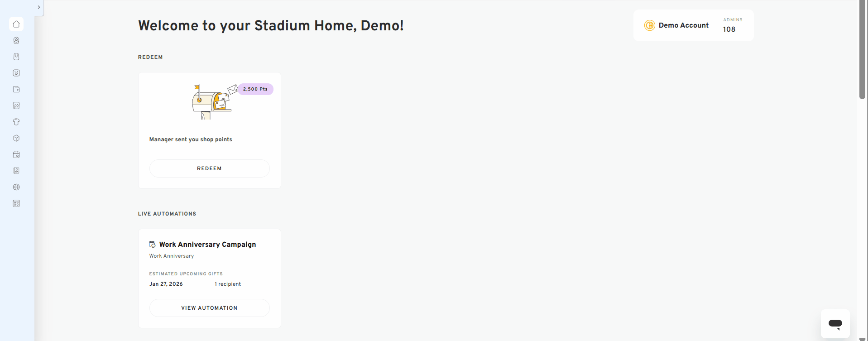Screen dimensions: 868x341
Task: Click the storefront shop icon
Action: pos(16,106)
